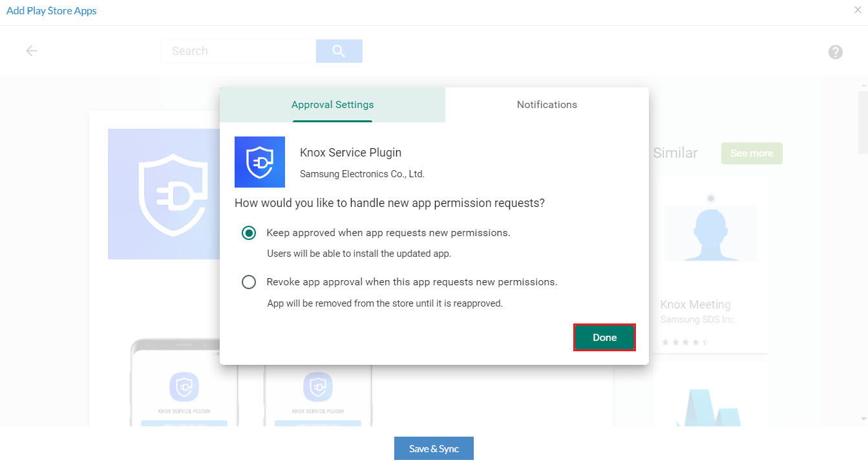Switch to the Notifications tab

point(547,105)
